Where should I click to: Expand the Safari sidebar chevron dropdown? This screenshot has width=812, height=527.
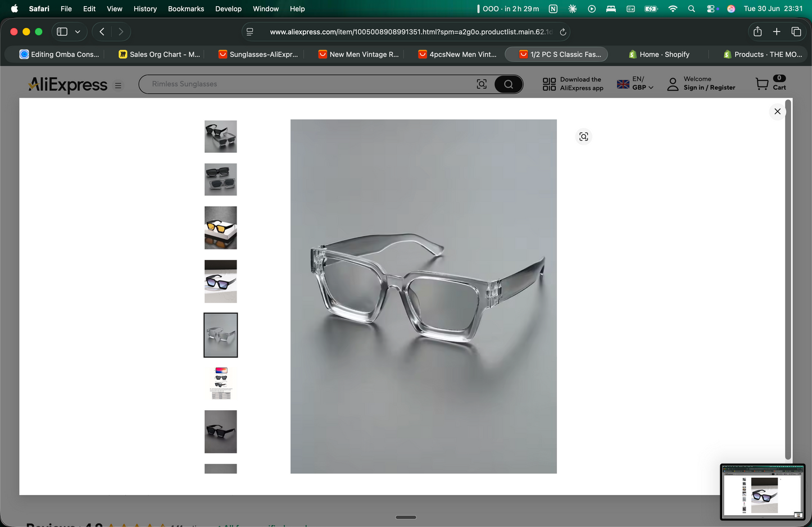(x=78, y=32)
